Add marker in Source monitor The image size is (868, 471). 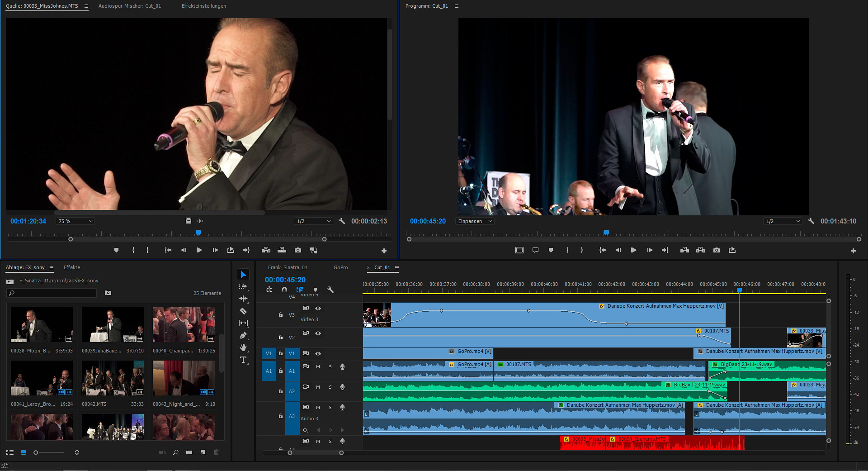click(116, 250)
